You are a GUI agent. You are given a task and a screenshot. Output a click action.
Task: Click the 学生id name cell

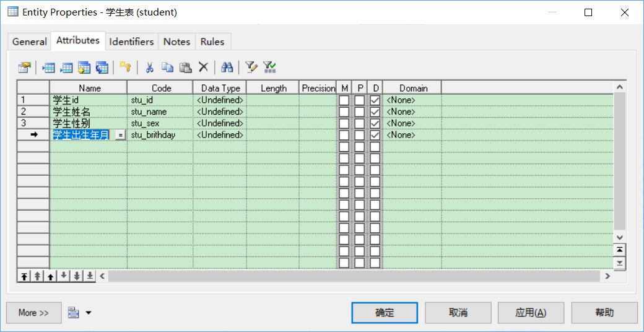(89, 100)
